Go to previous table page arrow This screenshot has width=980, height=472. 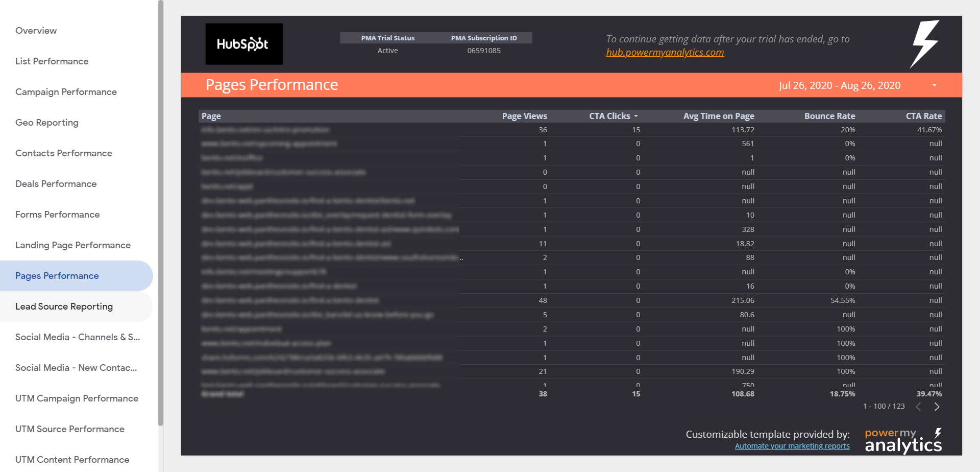click(918, 407)
